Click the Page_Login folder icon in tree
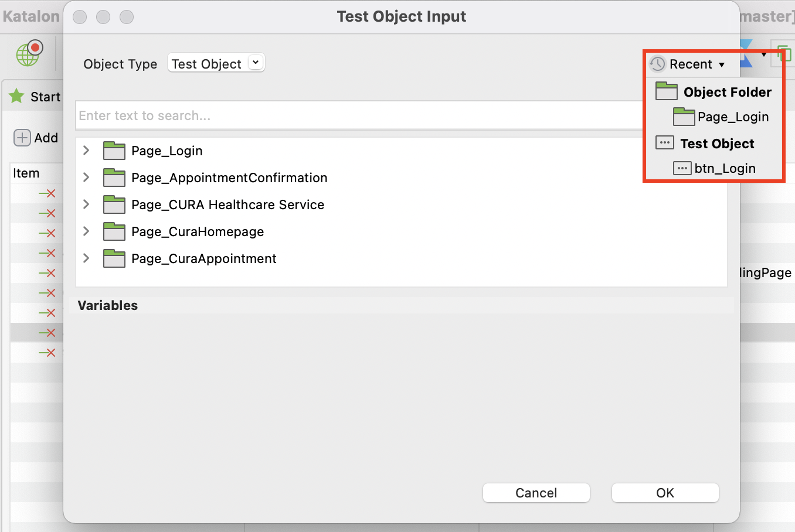The image size is (795, 532). click(114, 151)
